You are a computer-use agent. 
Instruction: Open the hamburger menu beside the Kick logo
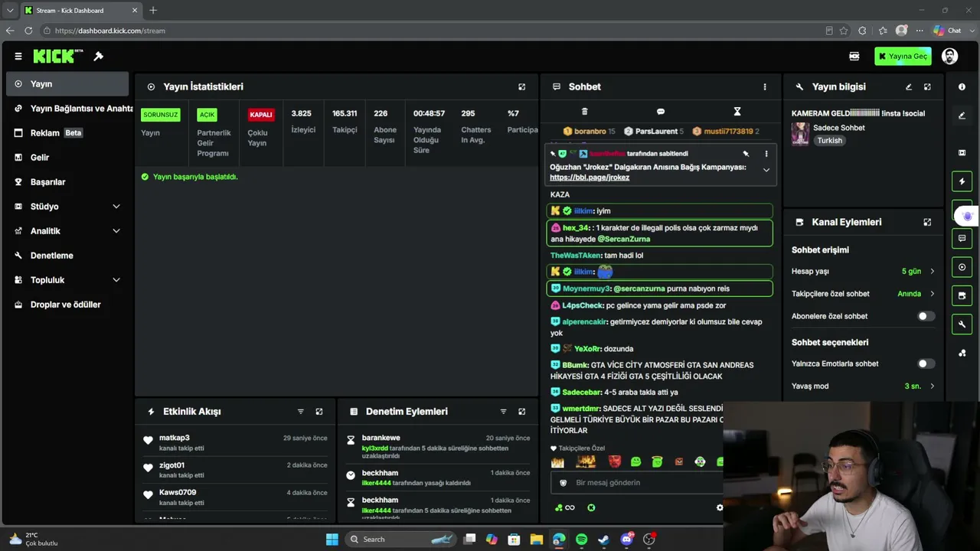(18, 56)
